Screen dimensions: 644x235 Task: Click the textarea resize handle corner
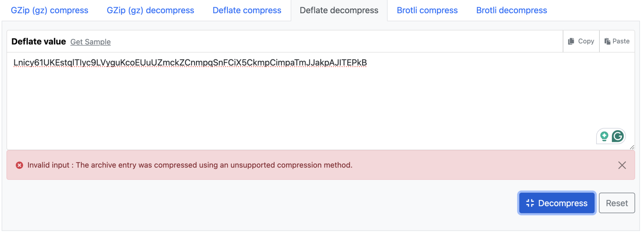632,147
